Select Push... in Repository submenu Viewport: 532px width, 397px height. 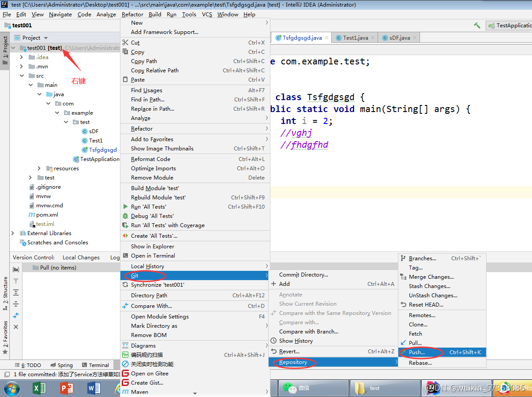coord(442,352)
